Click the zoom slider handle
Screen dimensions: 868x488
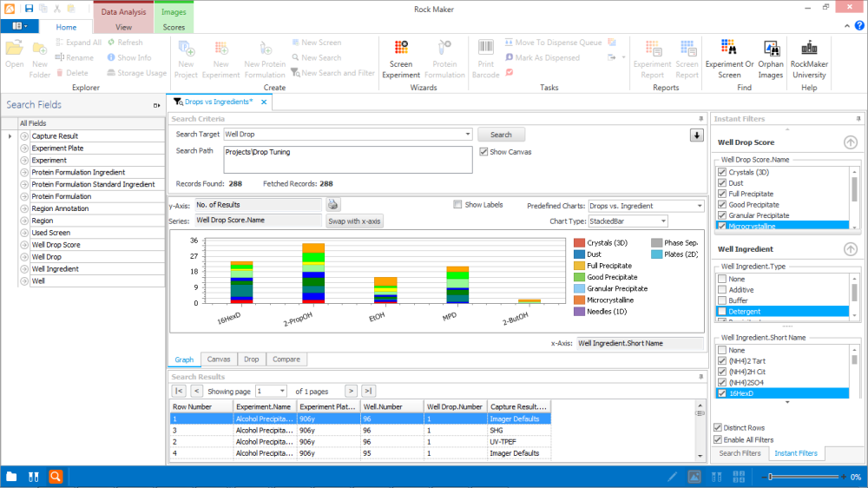click(x=770, y=477)
